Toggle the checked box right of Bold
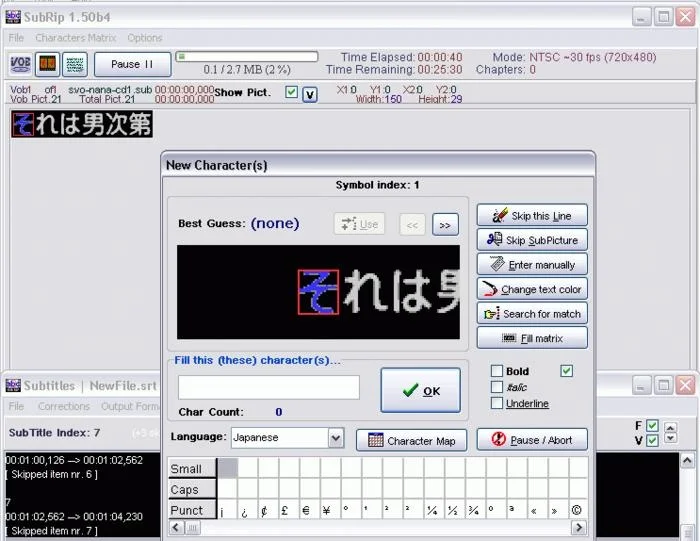Screen dimensions: 700x541 click(567, 371)
